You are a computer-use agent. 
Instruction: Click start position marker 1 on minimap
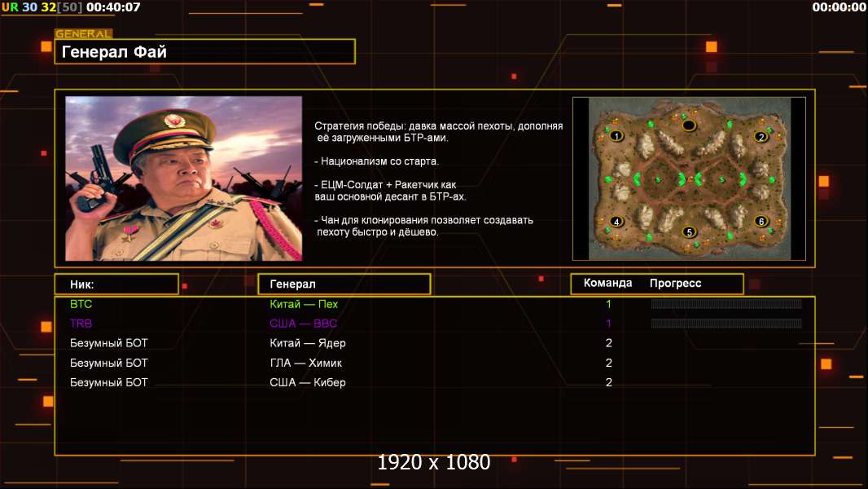pos(616,135)
